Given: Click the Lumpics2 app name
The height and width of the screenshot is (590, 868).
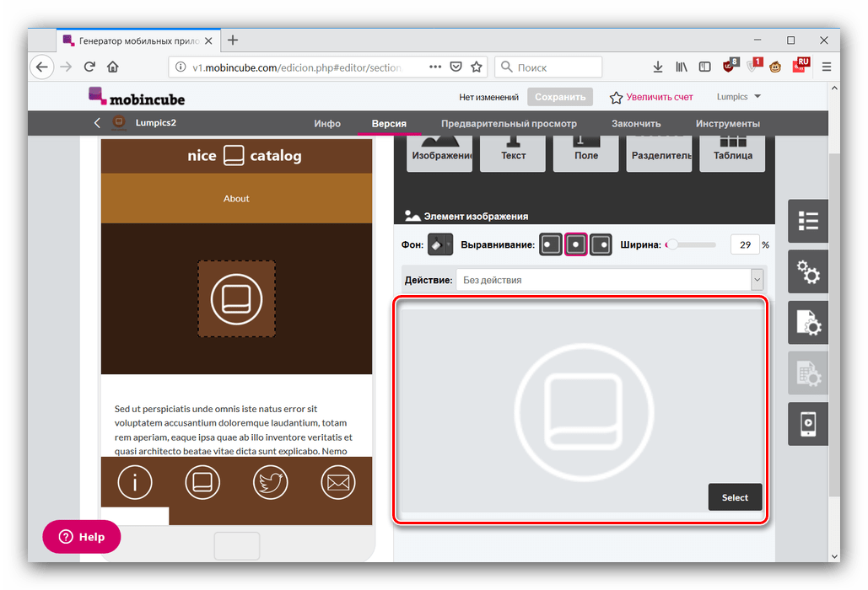Looking at the screenshot, I should coord(155,123).
